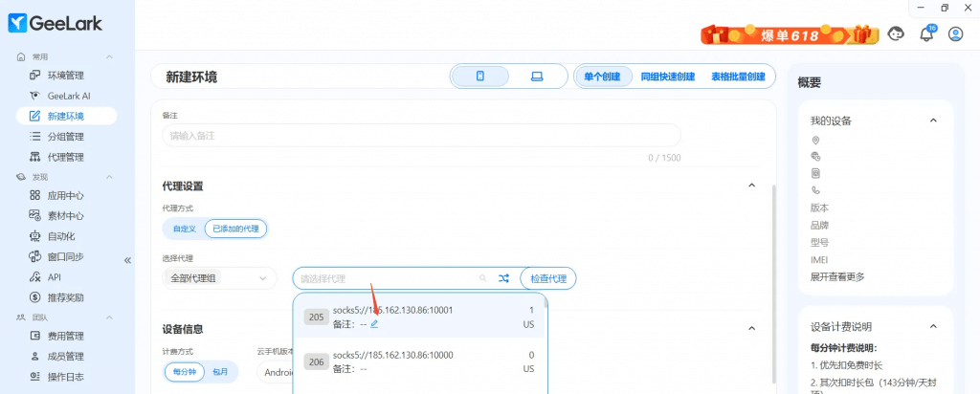Select the desktop computer device type icon
Image resolution: width=980 pixels, height=394 pixels.
[537, 77]
